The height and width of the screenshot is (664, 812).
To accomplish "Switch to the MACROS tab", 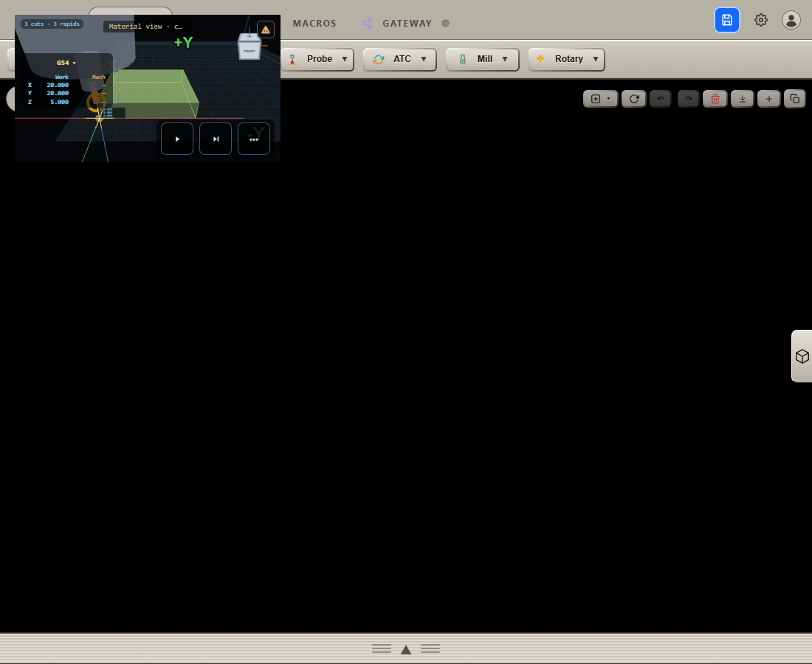I will click(x=314, y=24).
